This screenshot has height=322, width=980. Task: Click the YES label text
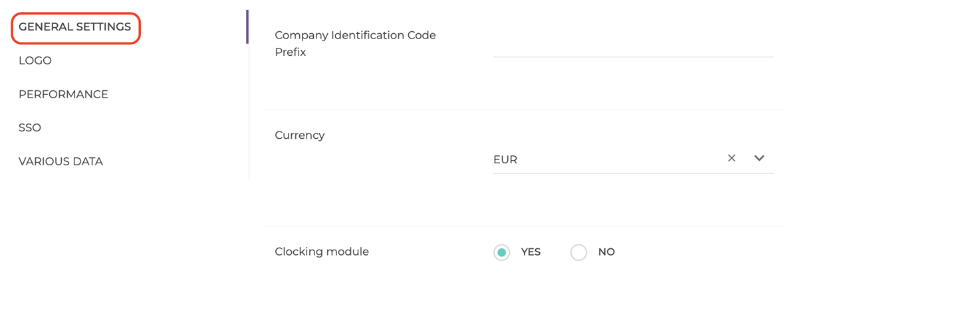click(531, 252)
